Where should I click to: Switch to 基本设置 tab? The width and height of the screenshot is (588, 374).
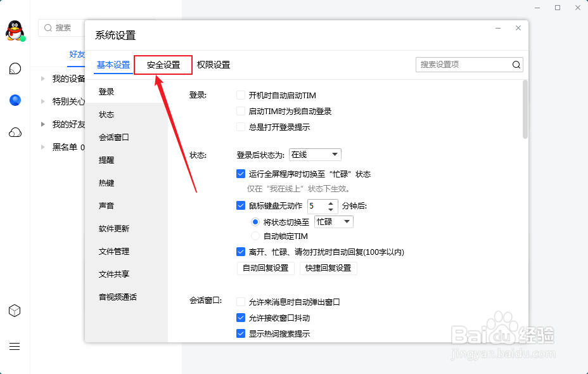point(113,65)
